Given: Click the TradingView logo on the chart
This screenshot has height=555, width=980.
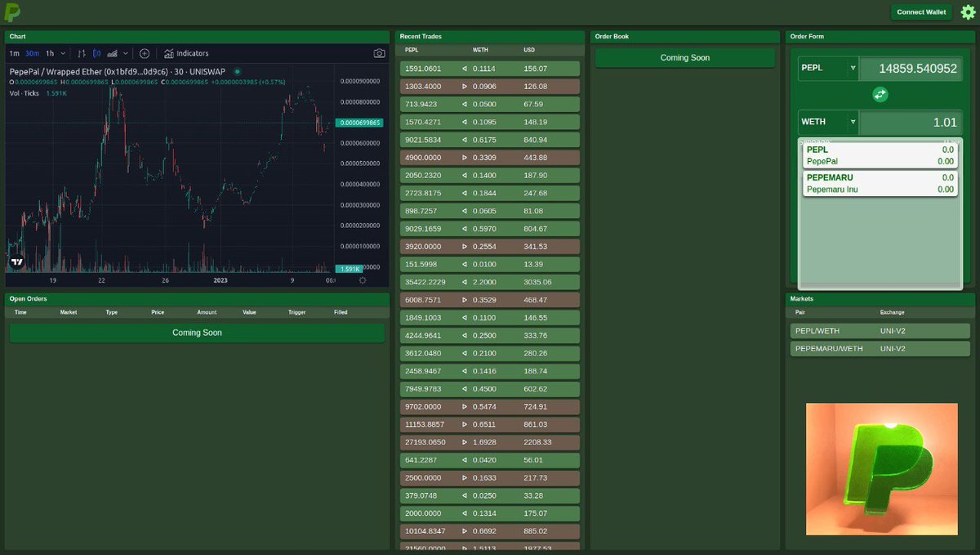Looking at the screenshot, I should click(16, 262).
